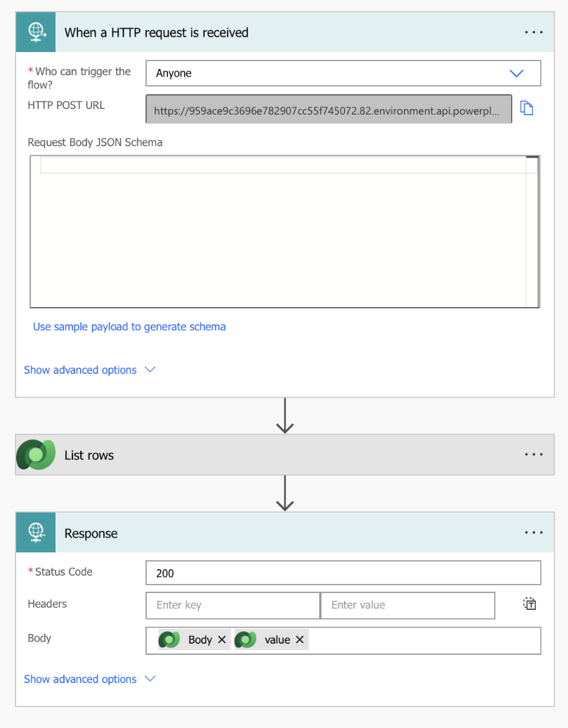Click the value token Dataverse icon
Viewport: 568px width, 728px height.
click(245, 639)
